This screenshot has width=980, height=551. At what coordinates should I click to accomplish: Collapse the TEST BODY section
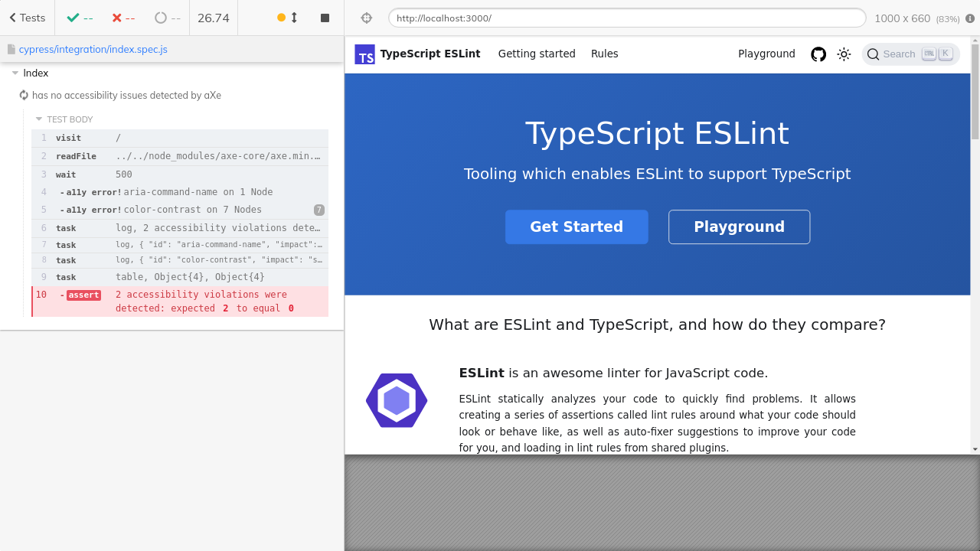[64, 119]
